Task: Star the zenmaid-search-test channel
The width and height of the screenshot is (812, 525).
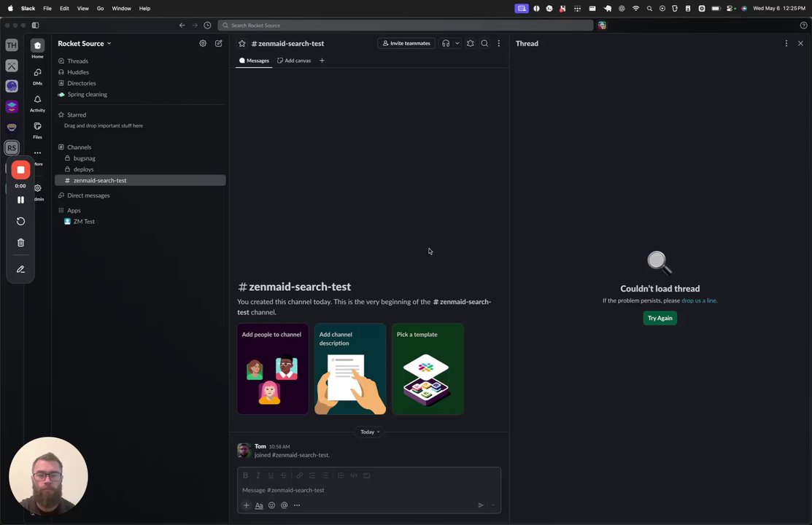Action: [x=241, y=44]
